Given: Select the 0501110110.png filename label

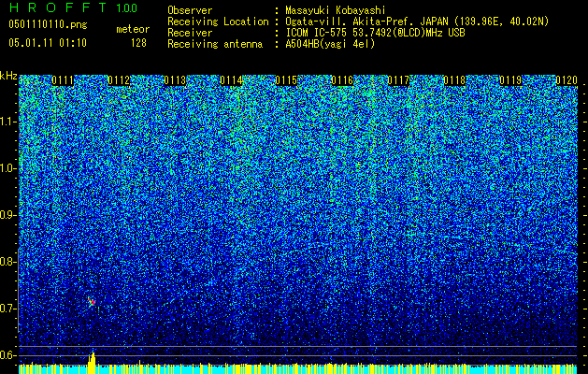Looking at the screenshot, I should pyautogui.click(x=48, y=24).
